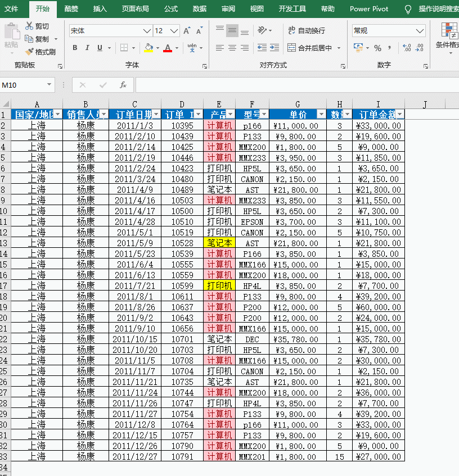
Task: Click the Format Painter brush icon
Action: point(29,52)
